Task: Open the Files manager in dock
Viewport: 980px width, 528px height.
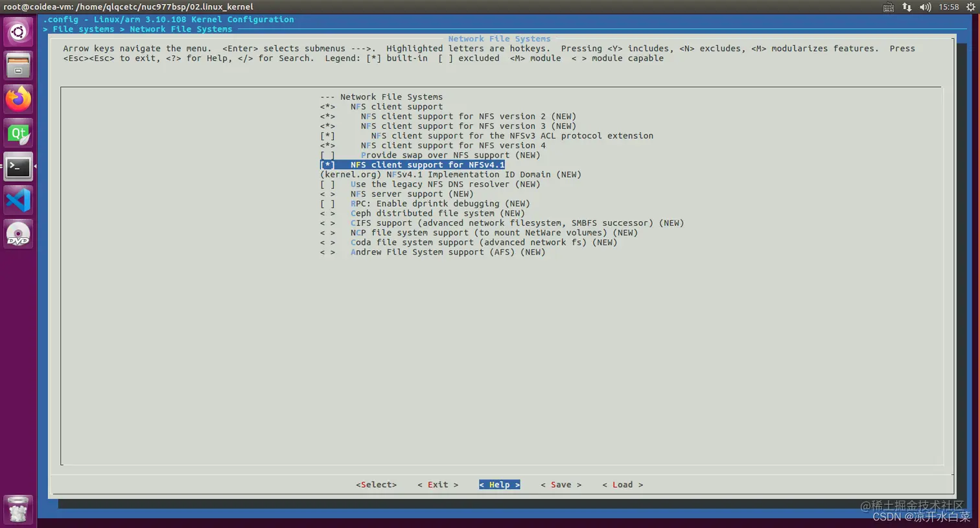Action: (18, 65)
